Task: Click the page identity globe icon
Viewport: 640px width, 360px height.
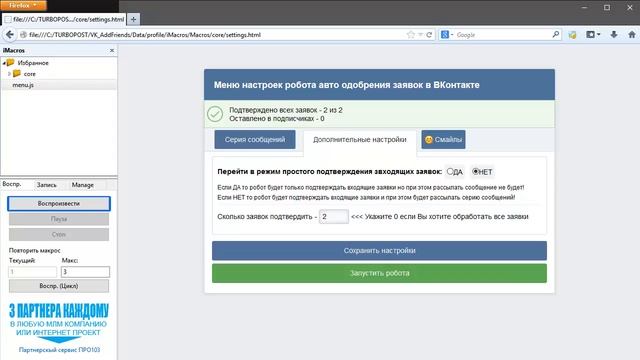Action: point(23,35)
